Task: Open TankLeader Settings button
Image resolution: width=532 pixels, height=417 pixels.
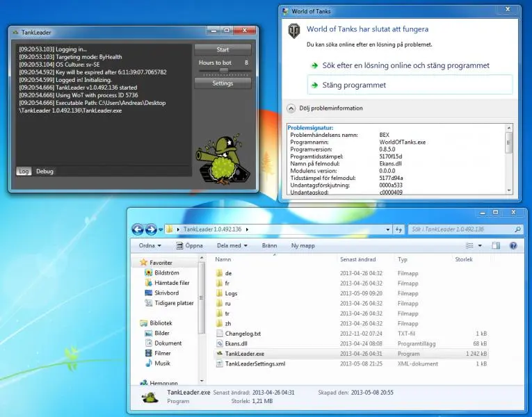Action: click(223, 83)
